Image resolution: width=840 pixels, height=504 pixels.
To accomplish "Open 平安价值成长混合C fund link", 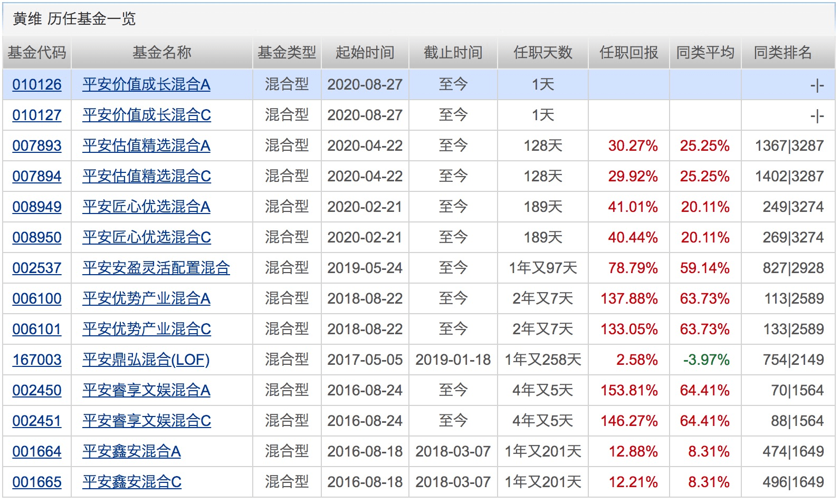I will coord(147,115).
